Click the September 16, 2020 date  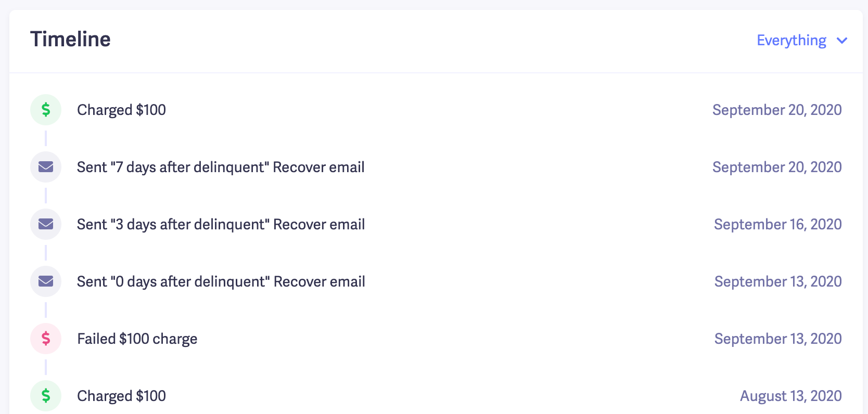[777, 224]
